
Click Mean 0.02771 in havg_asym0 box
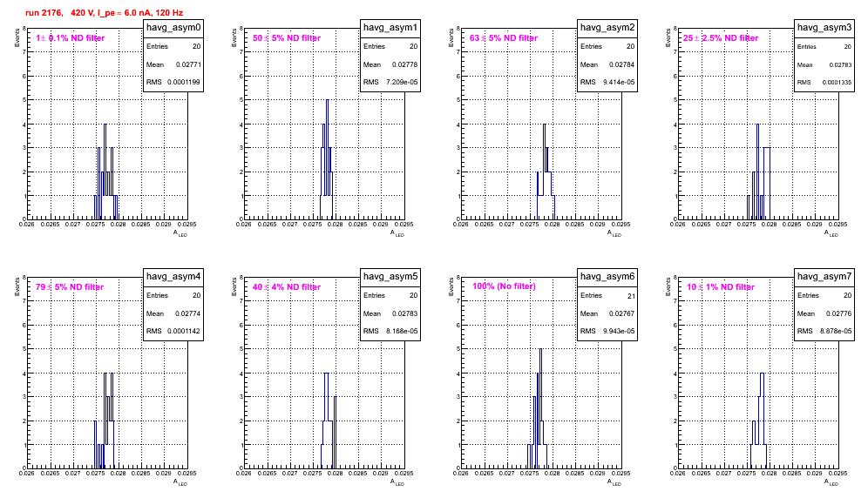coord(173,64)
